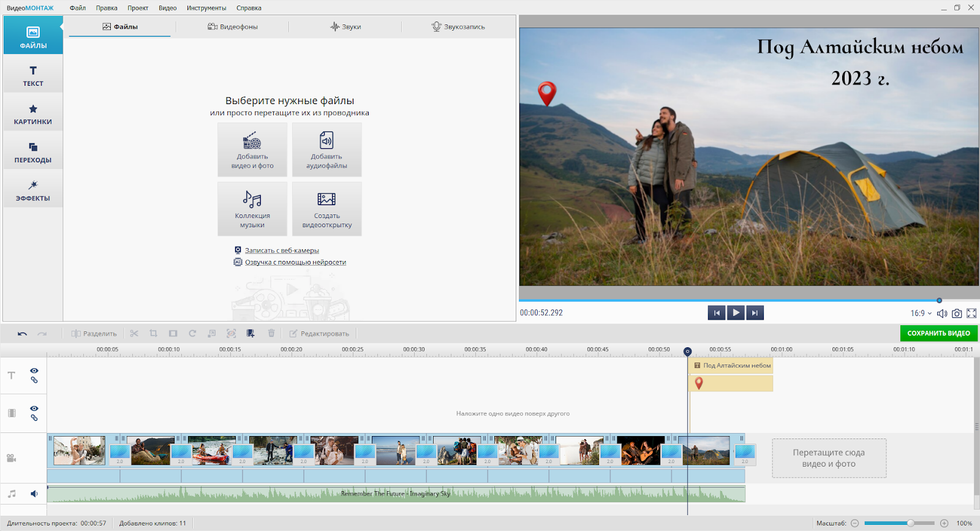Click the webcam icon beside Записать с веб-камеры
The width and height of the screenshot is (980, 531).
pyautogui.click(x=238, y=250)
